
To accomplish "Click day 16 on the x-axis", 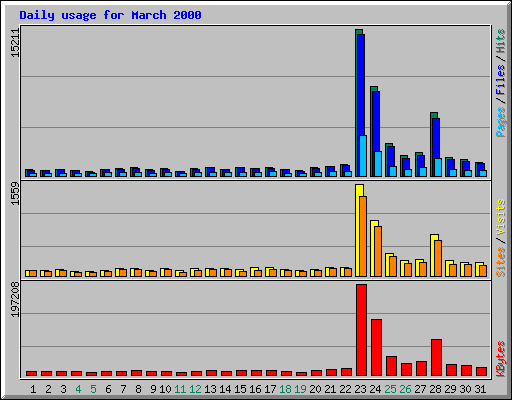I will tap(255, 389).
